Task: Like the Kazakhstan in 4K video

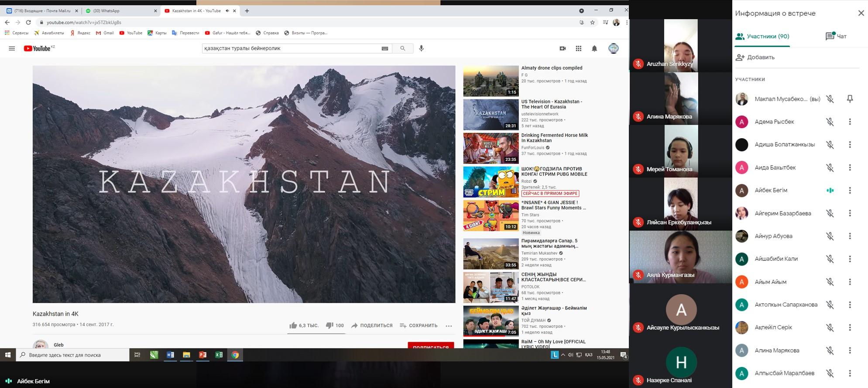Action: click(x=293, y=325)
